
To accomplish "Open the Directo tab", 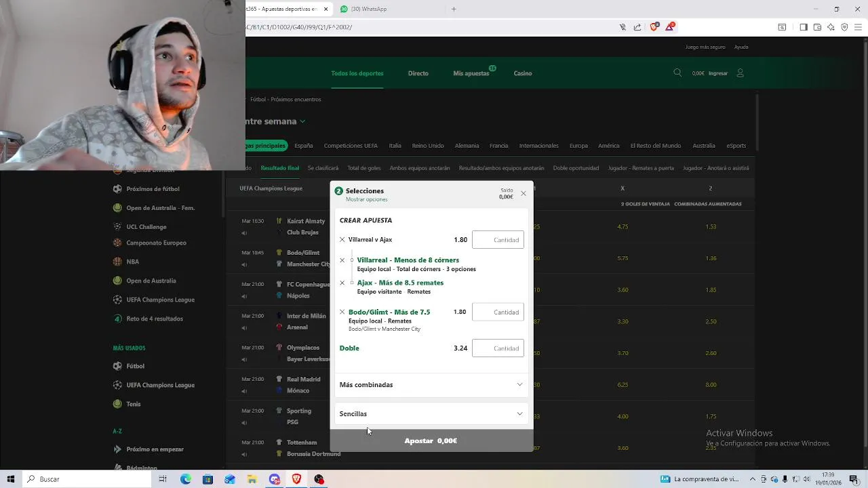I will tap(418, 73).
